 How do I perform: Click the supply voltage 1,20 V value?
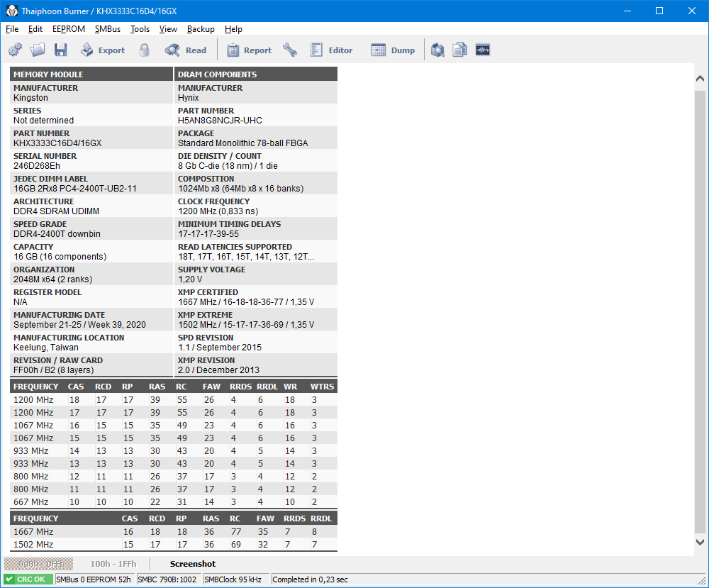click(x=190, y=279)
